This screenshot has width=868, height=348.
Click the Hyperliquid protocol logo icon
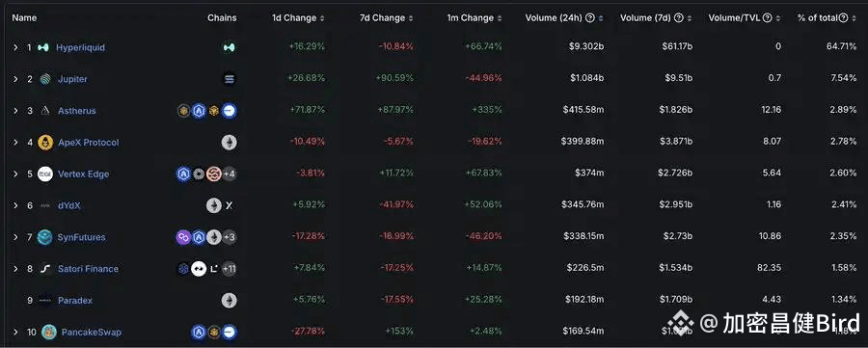click(x=43, y=47)
